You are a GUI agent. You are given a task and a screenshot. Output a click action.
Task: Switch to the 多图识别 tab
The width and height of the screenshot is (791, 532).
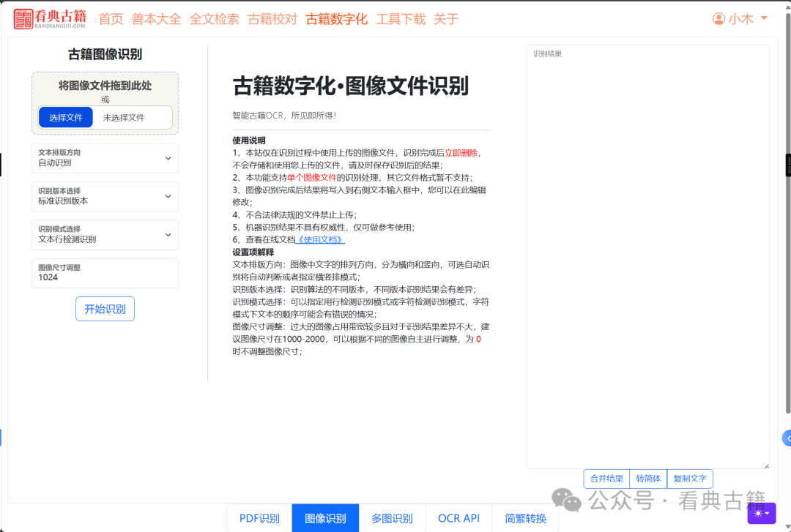coord(393,517)
